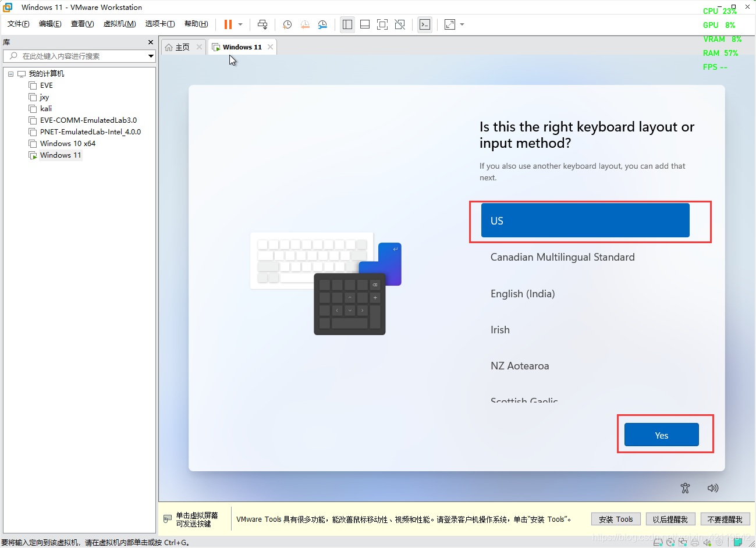Click the printer status bar icon

click(695, 542)
